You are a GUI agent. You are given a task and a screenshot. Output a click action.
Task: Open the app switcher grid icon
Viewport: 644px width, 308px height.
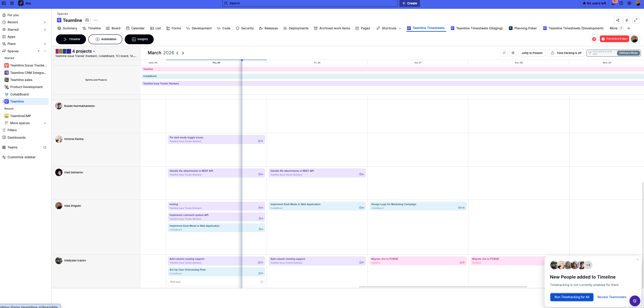click(12, 3)
